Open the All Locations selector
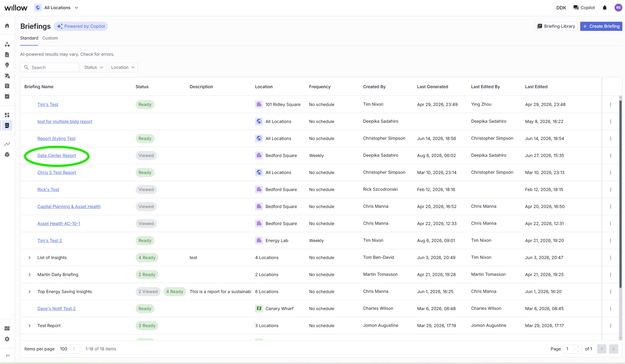The height and width of the screenshot is (364, 625). pos(57,8)
